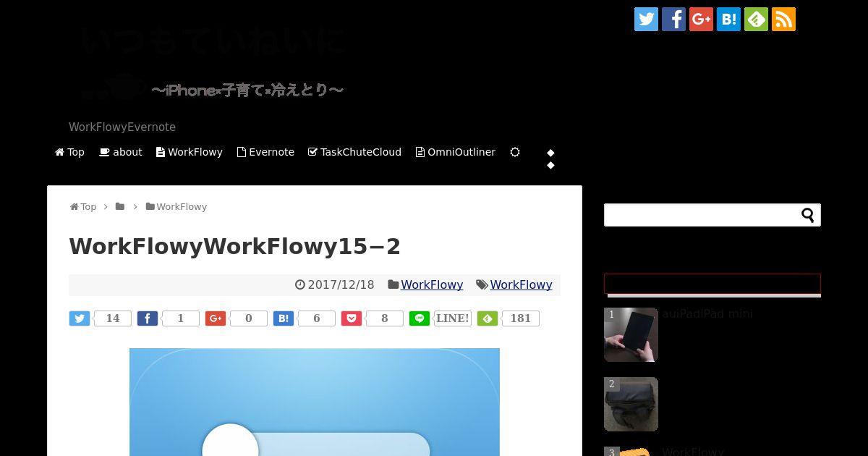868x456 pixels.
Task: Open the second-ranked popular post thumbnail
Action: point(631,404)
